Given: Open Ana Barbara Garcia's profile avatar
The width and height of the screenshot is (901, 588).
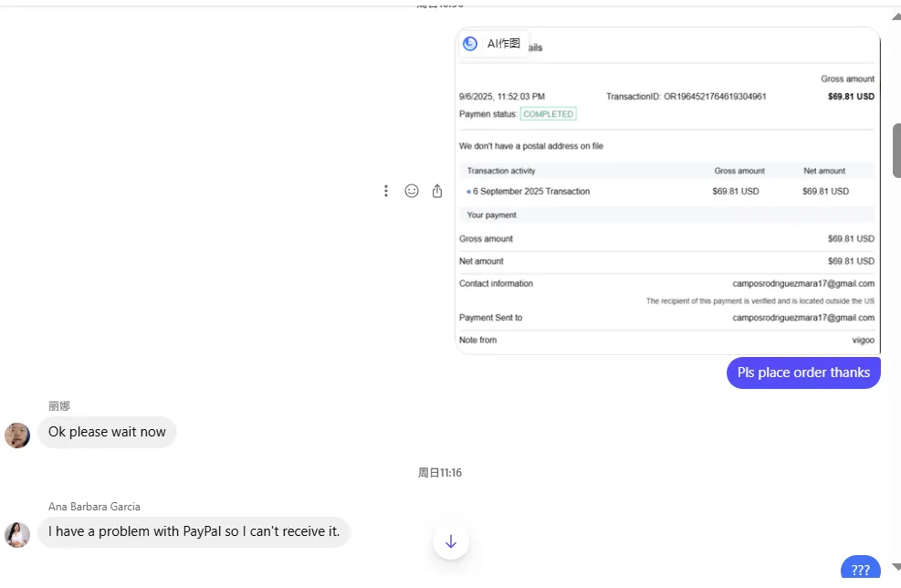Looking at the screenshot, I should (17, 534).
